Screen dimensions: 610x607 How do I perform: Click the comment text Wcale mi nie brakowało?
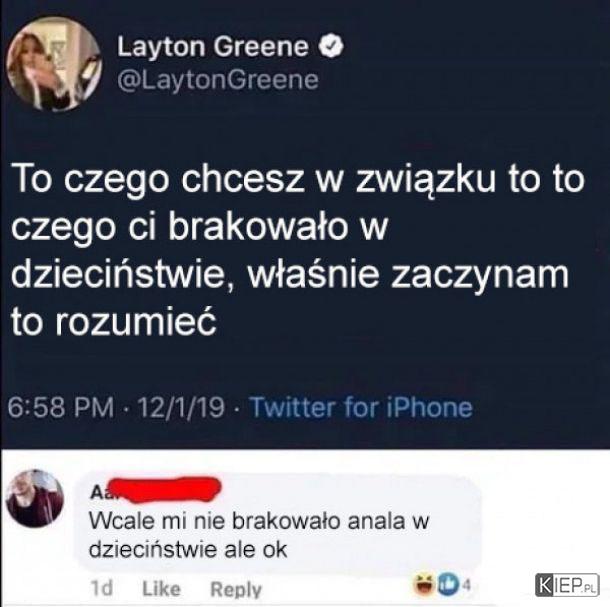pyautogui.click(x=259, y=535)
